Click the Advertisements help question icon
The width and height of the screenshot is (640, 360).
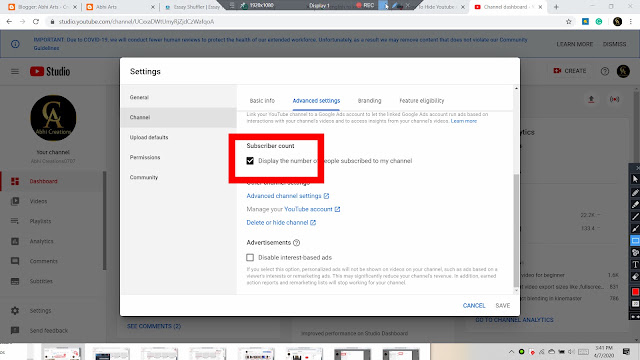point(296,243)
